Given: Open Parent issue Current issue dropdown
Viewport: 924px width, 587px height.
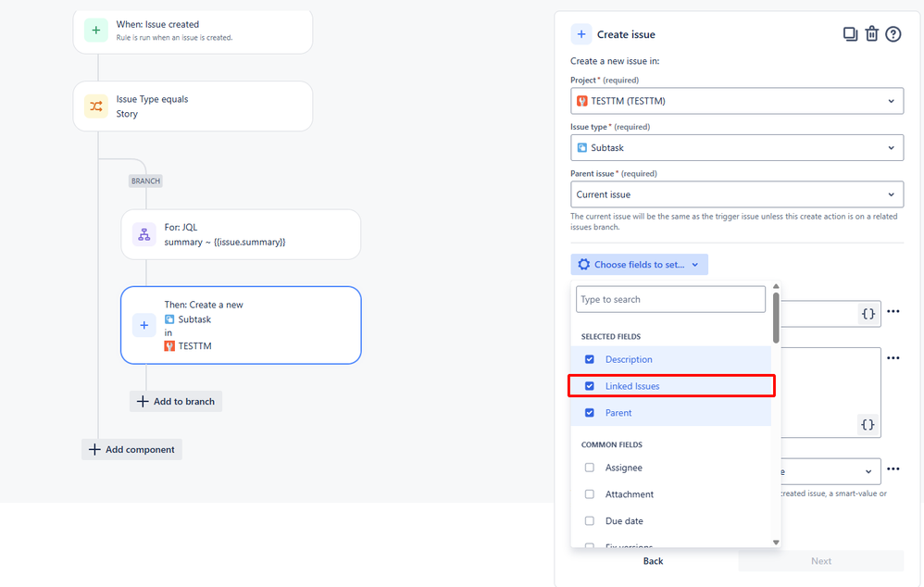Looking at the screenshot, I should [737, 194].
